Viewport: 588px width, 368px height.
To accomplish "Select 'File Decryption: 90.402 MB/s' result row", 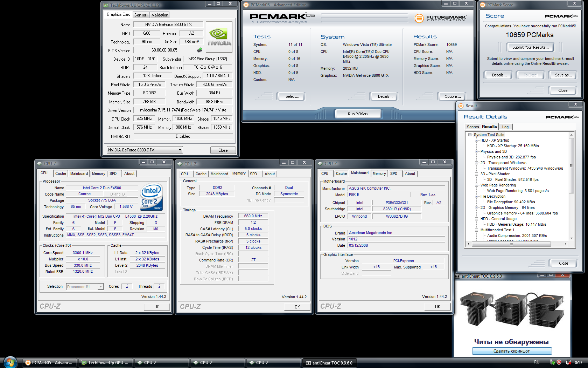I will click(x=511, y=202).
